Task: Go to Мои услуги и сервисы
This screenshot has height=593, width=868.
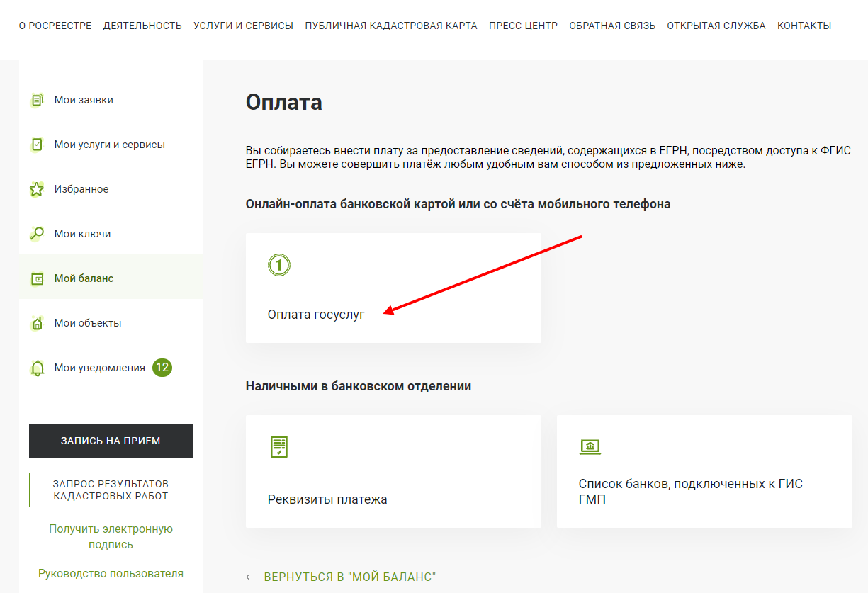Action: coord(111,145)
